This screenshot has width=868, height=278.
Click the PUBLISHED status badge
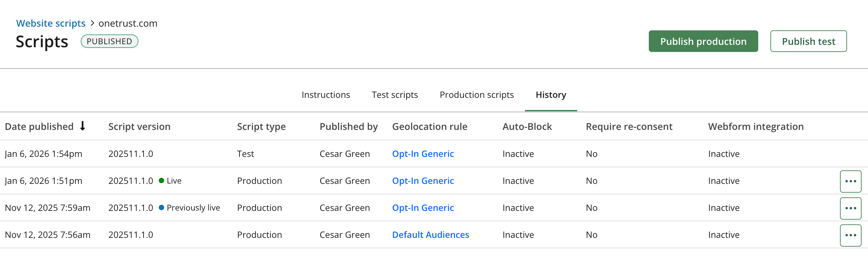109,41
